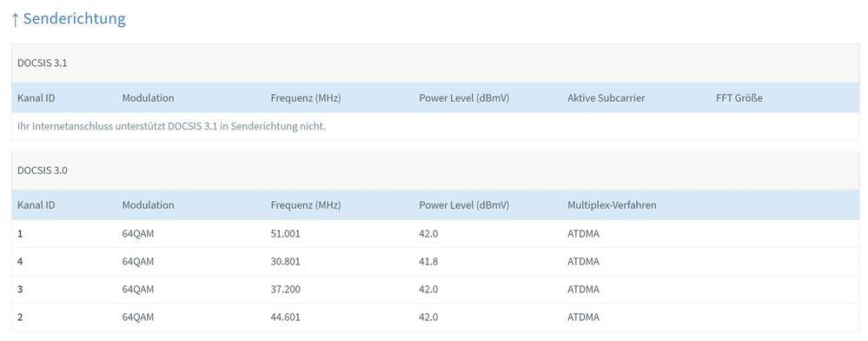868x341 pixels.
Task: Click Kanal ID header in DOCSIS 3.1 table
Action: coord(36,98)
